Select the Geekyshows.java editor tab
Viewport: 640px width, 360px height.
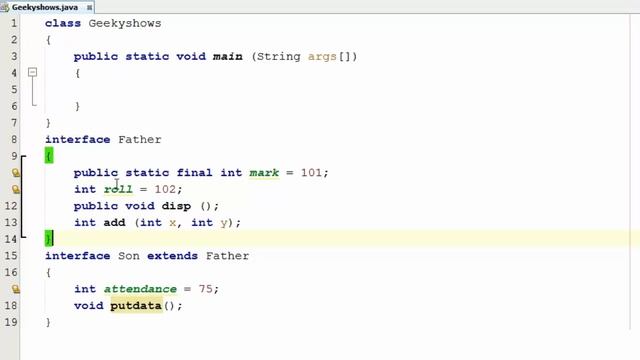(x=47, y=7)
